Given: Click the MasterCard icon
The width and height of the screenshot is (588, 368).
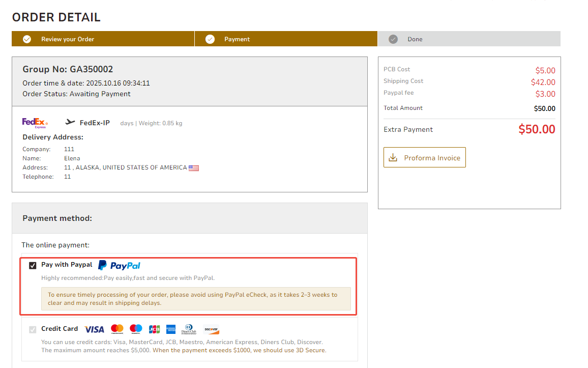Looking at the screenshot, I should click(117, 329).
